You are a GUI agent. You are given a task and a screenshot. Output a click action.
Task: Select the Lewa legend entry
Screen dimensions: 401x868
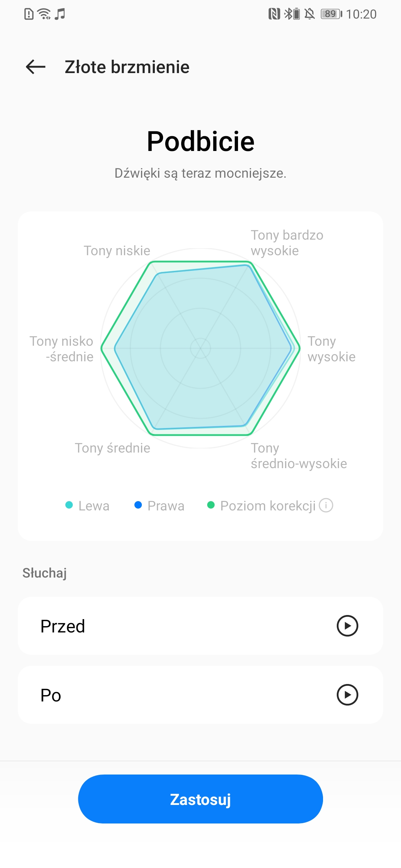click(87, 506)
